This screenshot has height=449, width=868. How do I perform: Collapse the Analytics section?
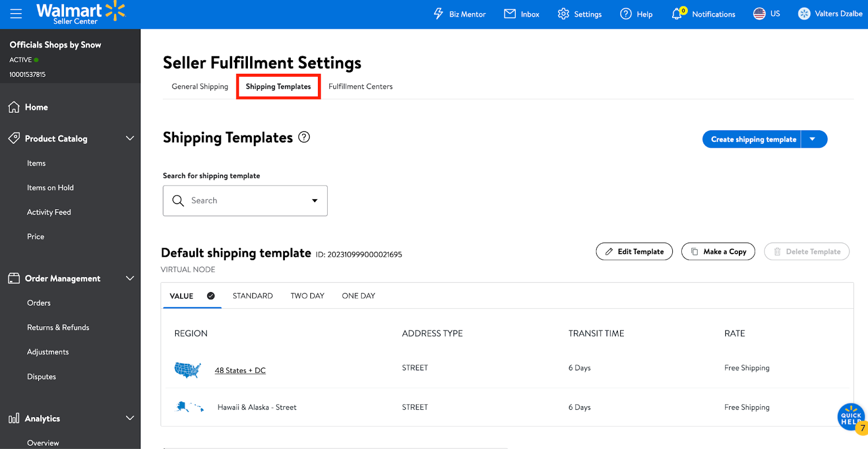tap(130, 418)
